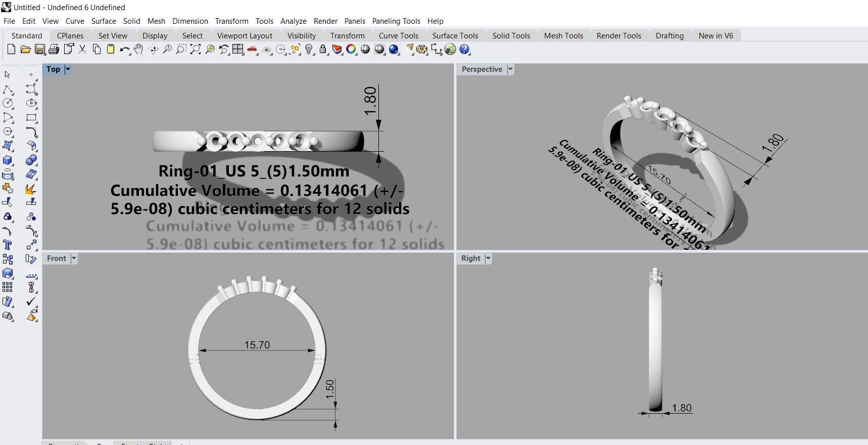Click the Rectangular Array grid icon
The height and width of the screenshot is (445, 868).
[x=8, y=287]
